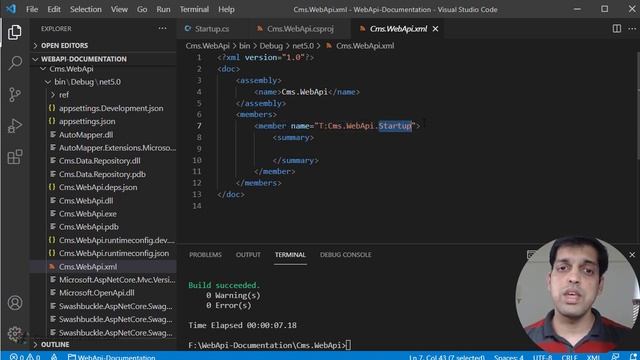This screenshot has width=640, height=360.
Task: Select the Terminal panel tab
Action: pos(290,255)
